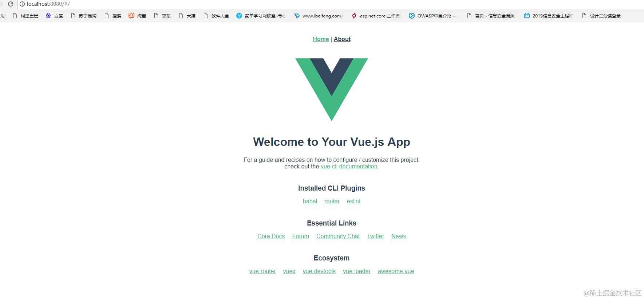Follow the Twitter link
The image size is (644, 299).
click(x=375, y=236)
